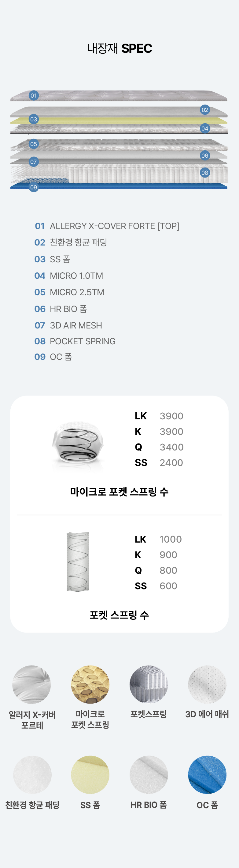239x868 pixels.
Task: Select the 08 badge on the pocket springs
Action: [x=204, y=173]
